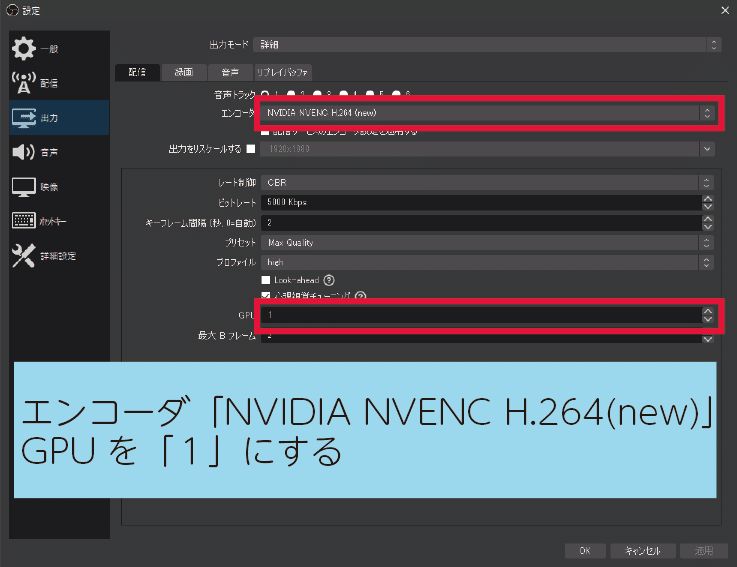The height and width of the screenshot is (567, 737).
Task: Click the ビットレート field showing 5000 Kbps
Action: pos(481,203)
